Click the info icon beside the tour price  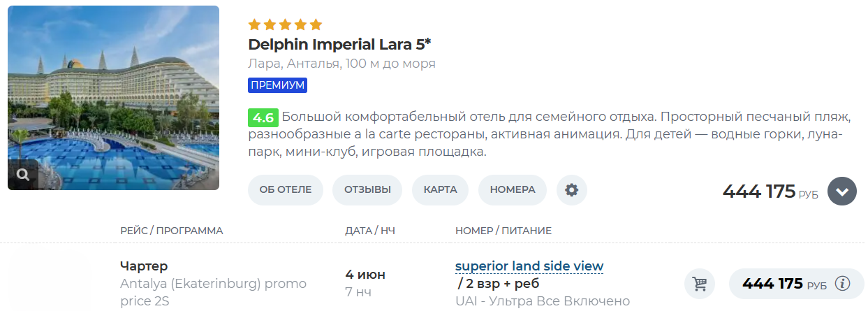(x=843, y=284)
